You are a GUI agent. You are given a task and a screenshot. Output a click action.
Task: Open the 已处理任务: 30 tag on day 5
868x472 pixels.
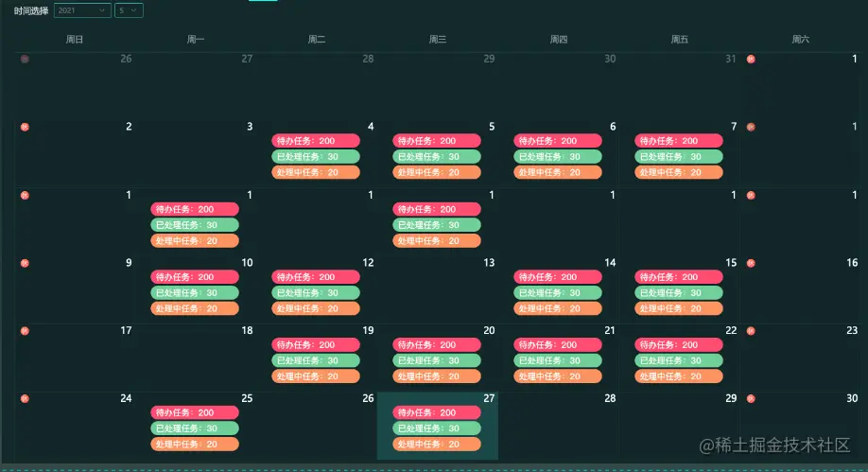[x=437, y=157]
